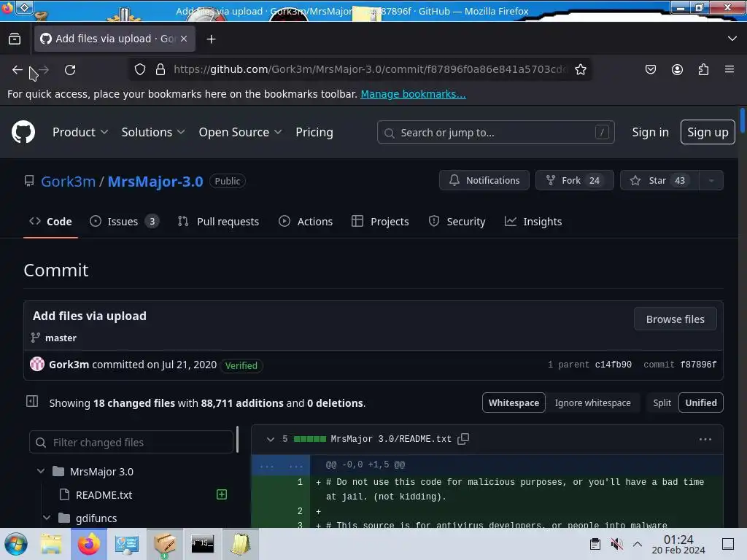Open the Pricing page
This screenshot has width=747, height=560.
click(x=314, y=133)
